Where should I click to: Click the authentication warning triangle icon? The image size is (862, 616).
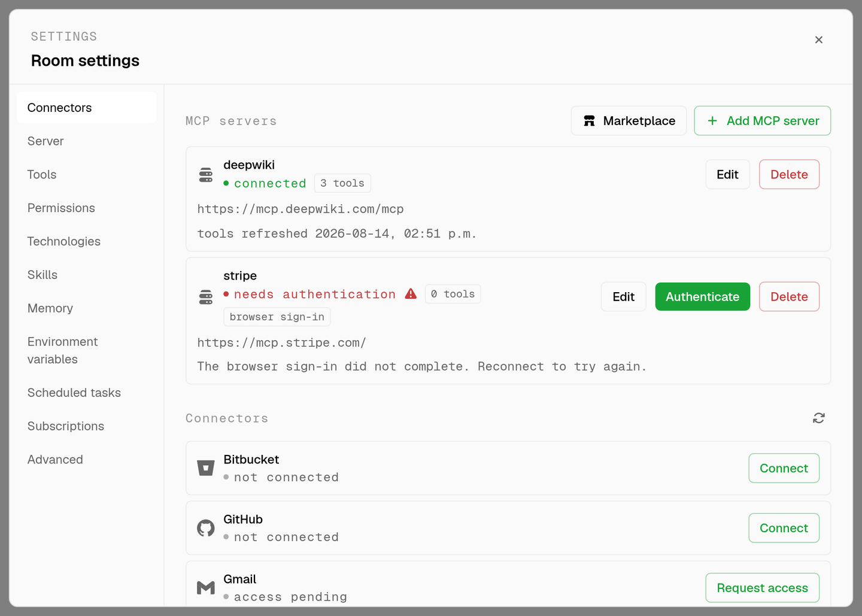pyautogui.click(x=411, y=294)
